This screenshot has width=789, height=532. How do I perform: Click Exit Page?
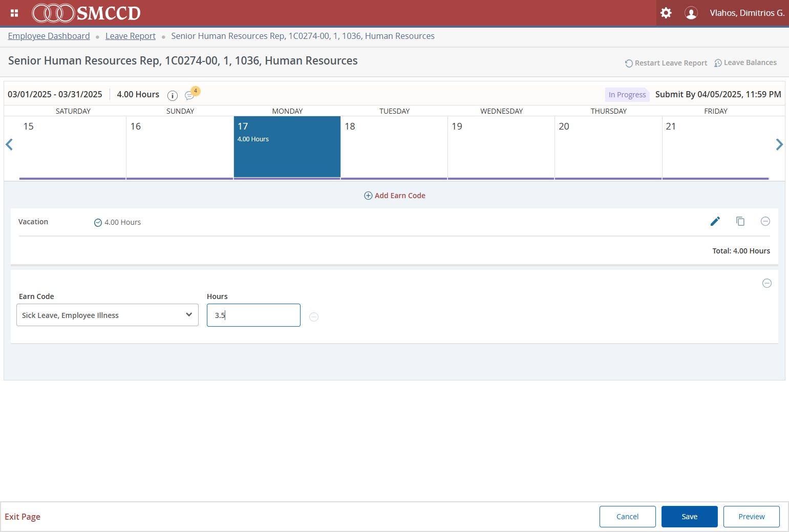(x=23, y=517)
